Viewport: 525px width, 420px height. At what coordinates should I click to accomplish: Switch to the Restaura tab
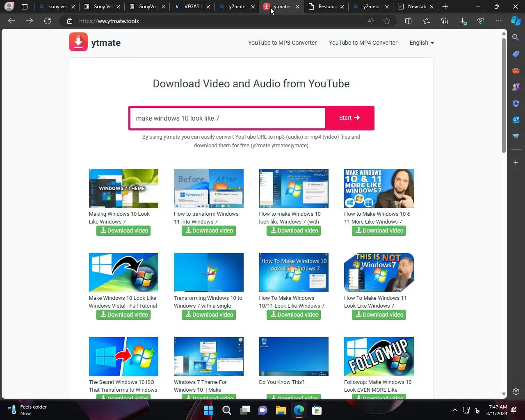[326, 7]
